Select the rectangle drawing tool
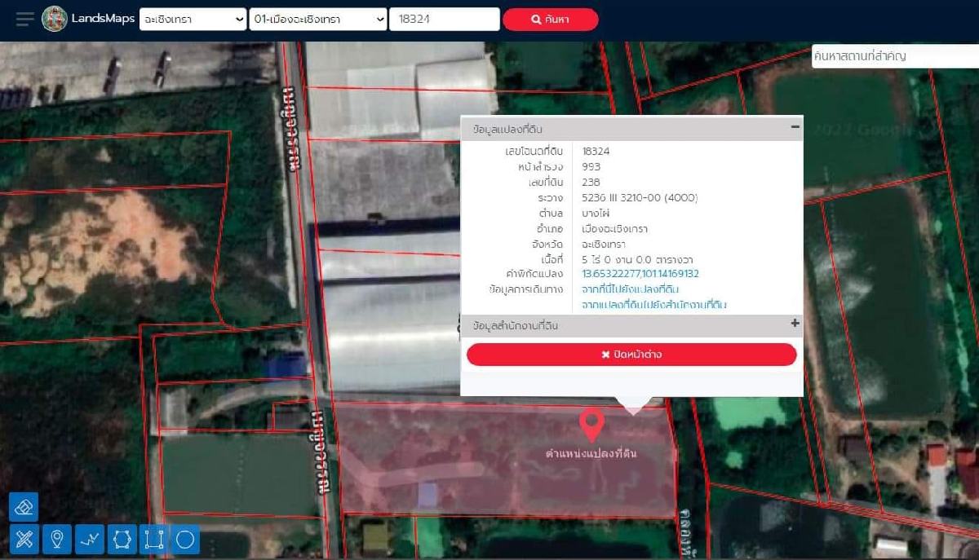Screen dimensions: 979x560 click(153, 539)
